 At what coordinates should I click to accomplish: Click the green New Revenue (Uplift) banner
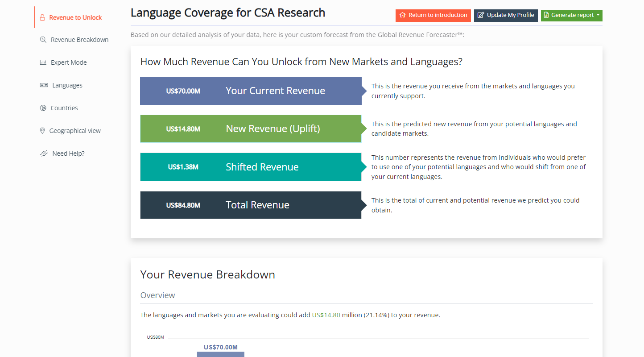251,129
